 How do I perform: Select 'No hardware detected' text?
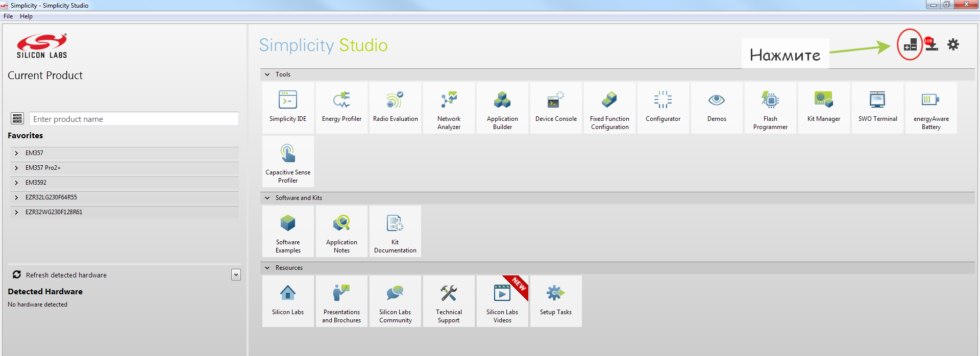coord(37,304)
